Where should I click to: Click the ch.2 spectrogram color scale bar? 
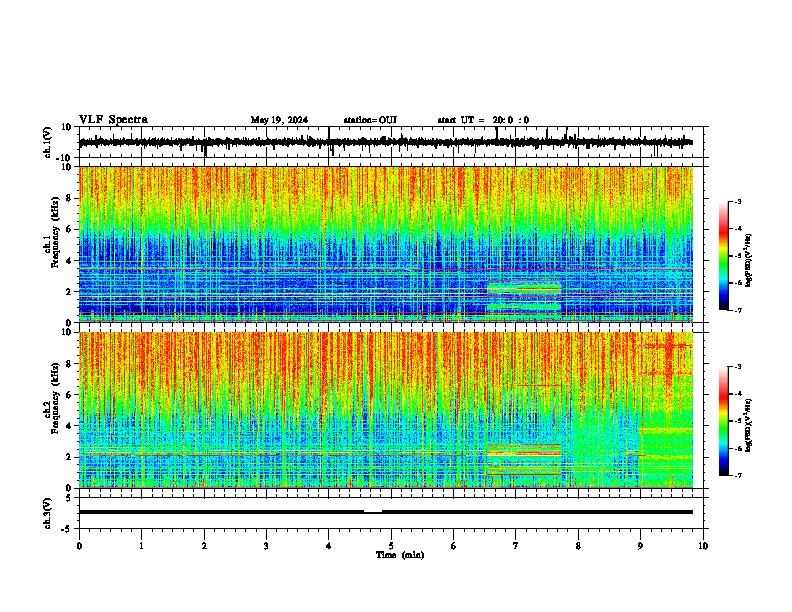(723, 421)
